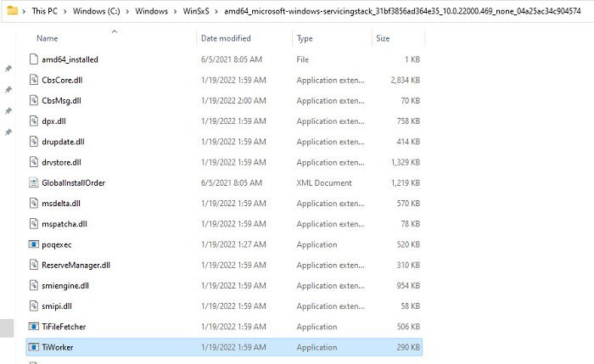
Task: Click the XML Document type cell
Action: 324,182
